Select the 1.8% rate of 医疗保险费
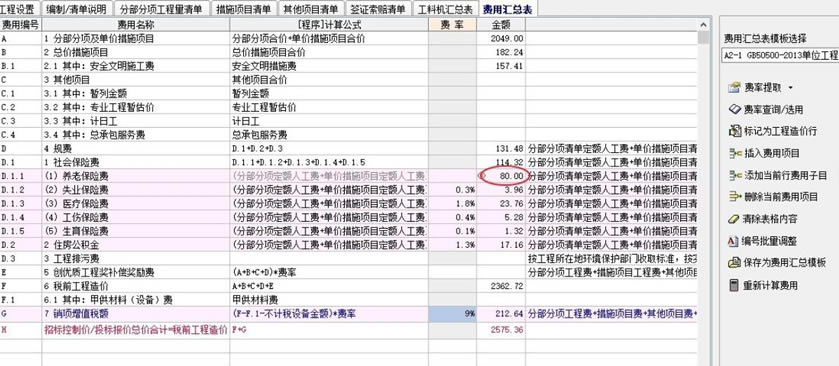This screenshot has width=839, height=366. [x=452, y=204]
